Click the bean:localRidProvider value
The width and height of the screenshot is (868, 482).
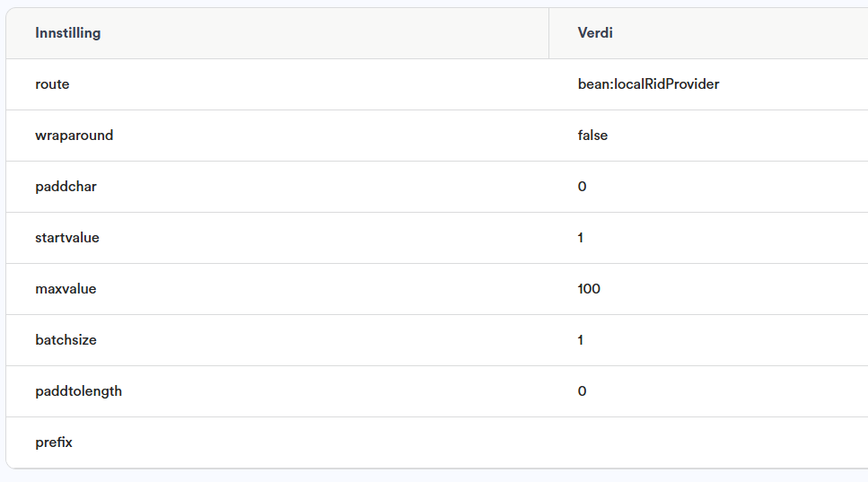648,84
